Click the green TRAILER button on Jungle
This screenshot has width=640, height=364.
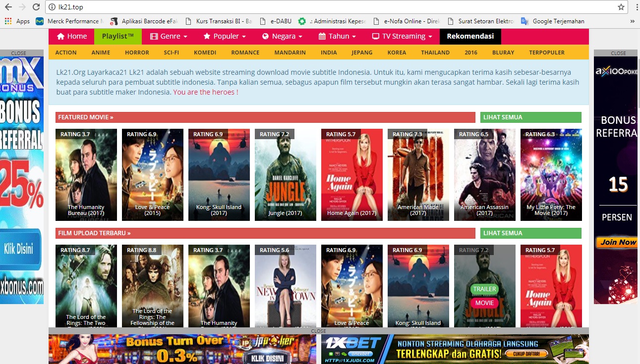484,289
